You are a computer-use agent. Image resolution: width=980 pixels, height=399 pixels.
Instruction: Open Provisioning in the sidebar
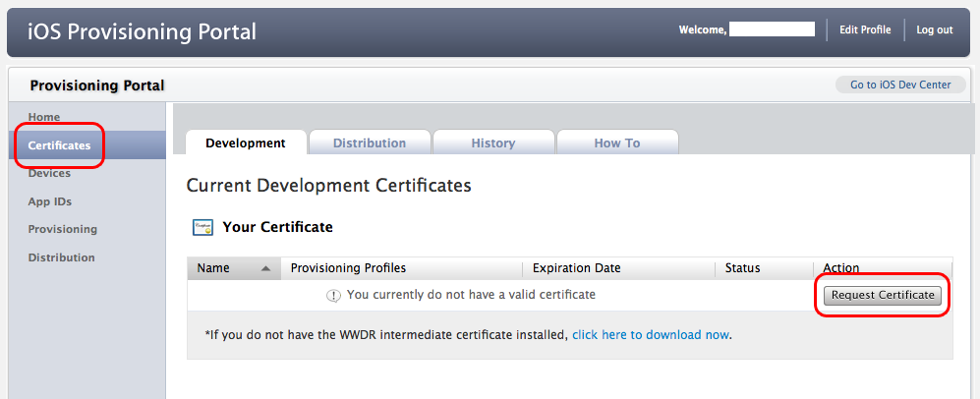pyautogui.click(x=62, y=229)
